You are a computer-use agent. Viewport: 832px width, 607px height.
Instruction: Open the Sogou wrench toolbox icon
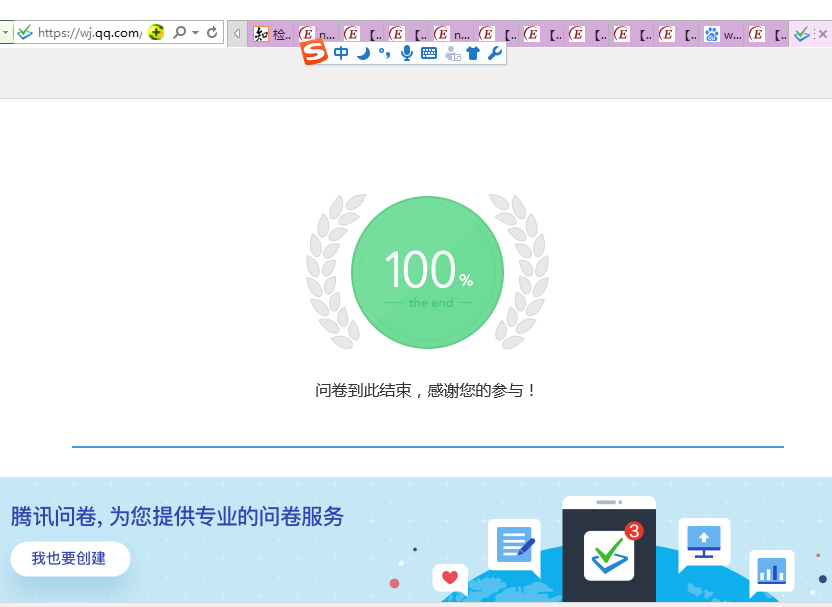[x=495, y=53]
